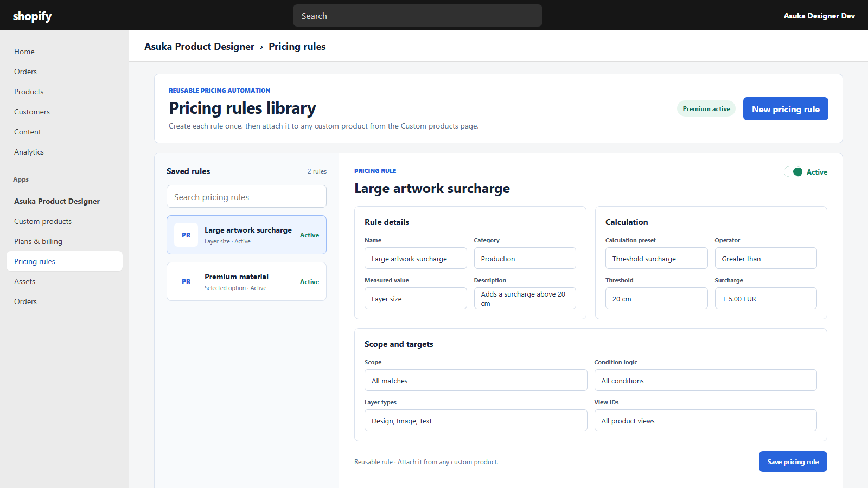
Task: Open the Condition logic All conditions field
Action: tap(705, 381)
